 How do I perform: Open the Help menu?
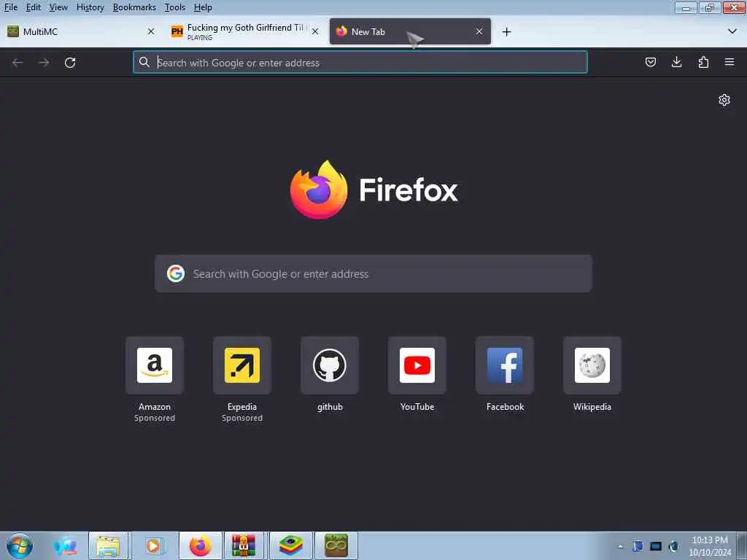click(203, 7)
